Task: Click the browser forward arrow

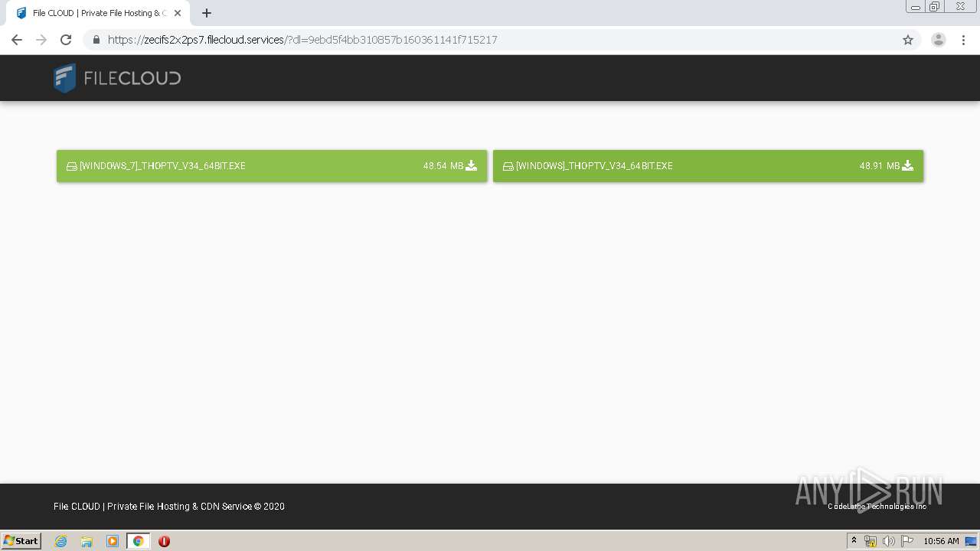Action: (41, 40)
